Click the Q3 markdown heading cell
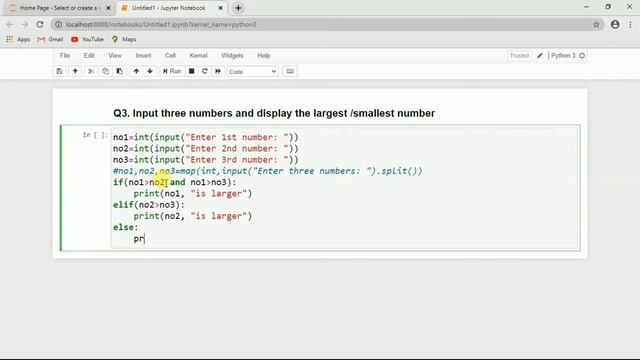Screen dimensions: 640x360 coord(274,113)
